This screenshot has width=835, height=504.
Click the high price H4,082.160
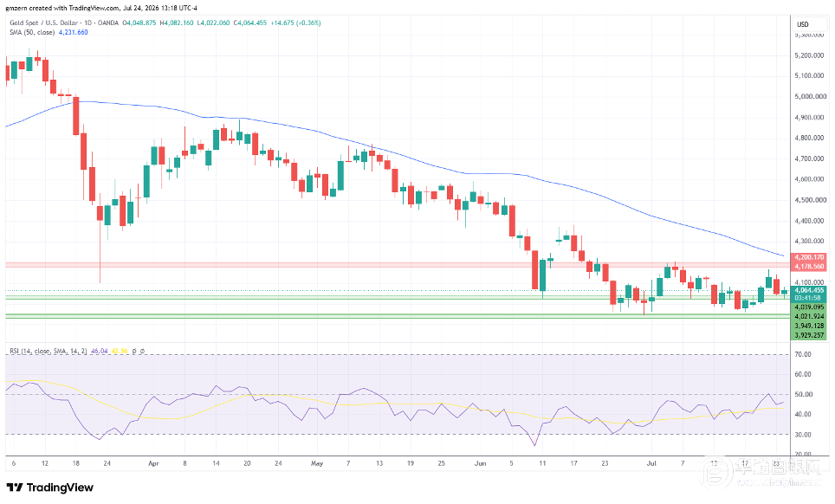[177, 23]
